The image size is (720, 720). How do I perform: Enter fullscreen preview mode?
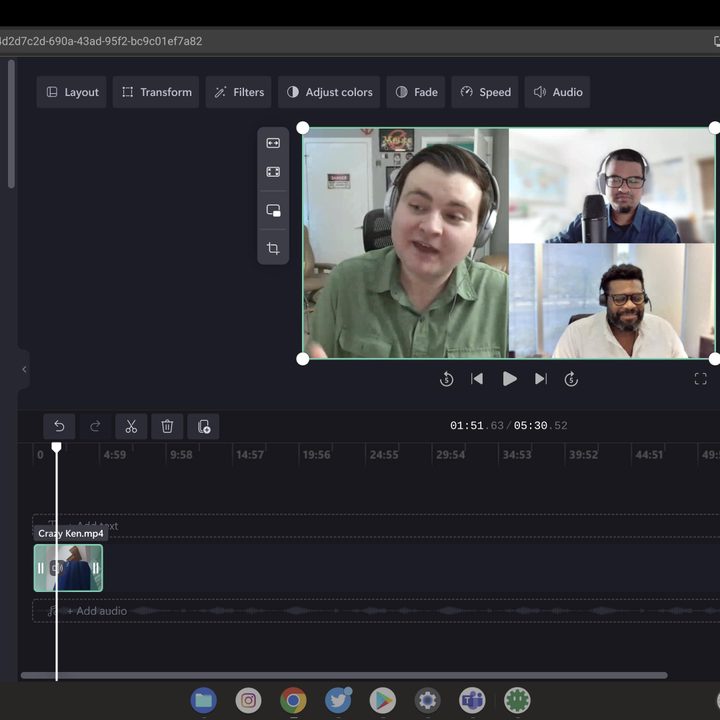701,379
